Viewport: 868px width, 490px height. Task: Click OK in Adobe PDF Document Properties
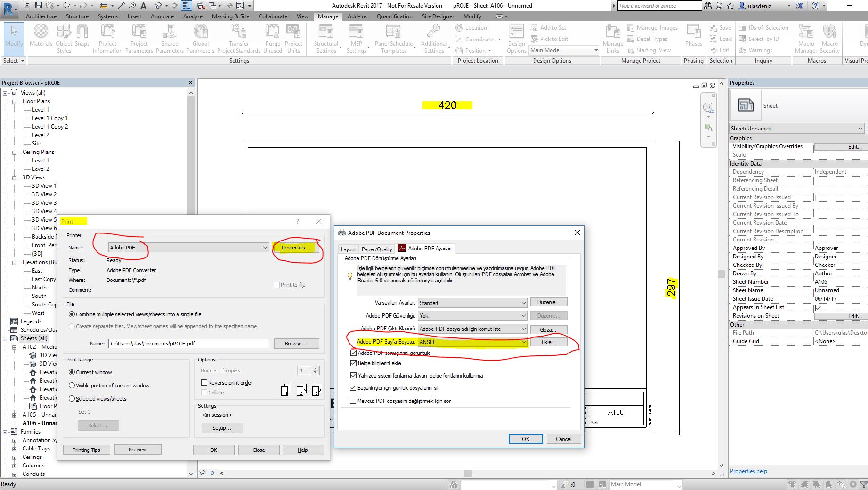click(526, 439)
